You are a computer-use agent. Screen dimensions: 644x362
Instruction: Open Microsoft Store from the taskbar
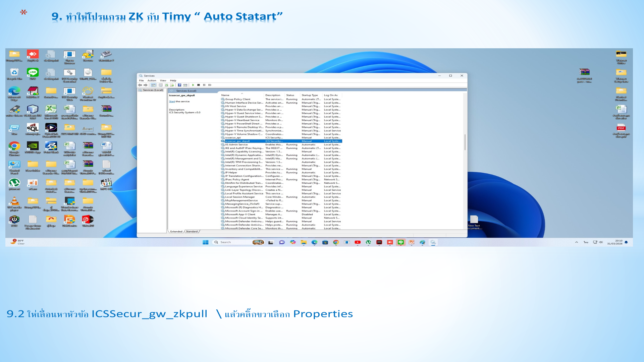pos(325,242)
